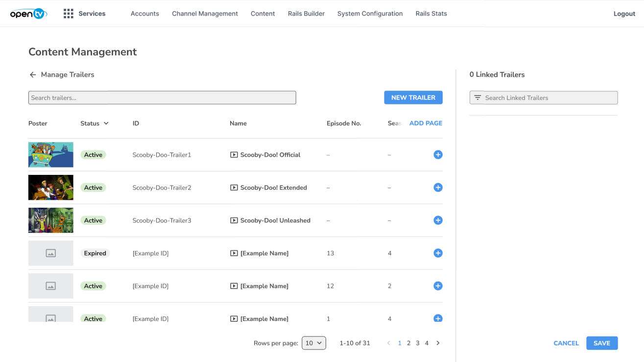Click the Expired status badge
This screenshot has width=644, height=362.
click(95, 253)
